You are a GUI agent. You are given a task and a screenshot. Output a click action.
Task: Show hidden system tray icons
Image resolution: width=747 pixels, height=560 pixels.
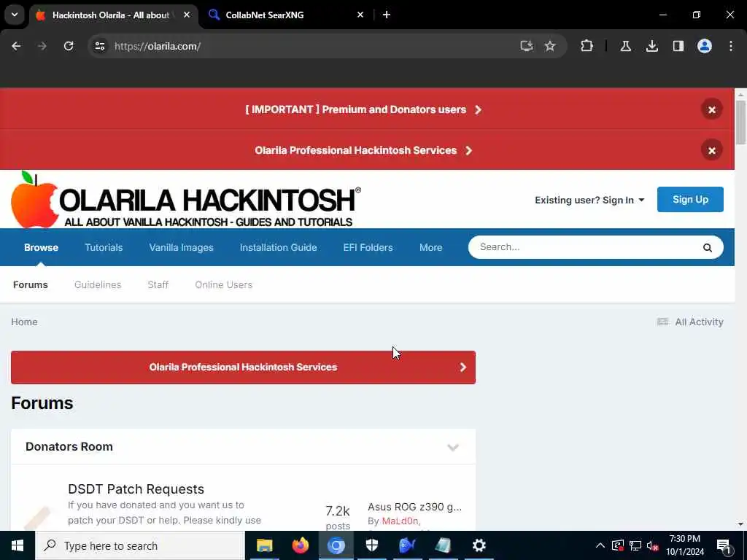(600, 545)
